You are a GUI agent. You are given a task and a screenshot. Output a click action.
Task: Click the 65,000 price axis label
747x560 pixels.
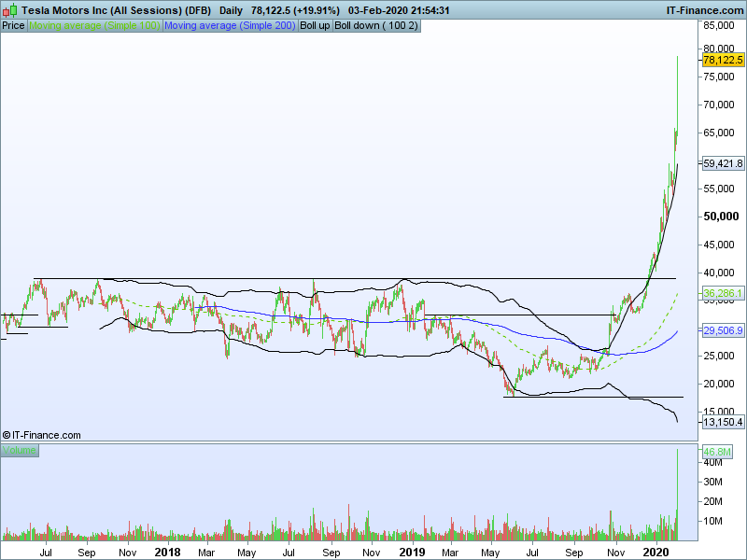pyautogui.click(x=719, y=133)
